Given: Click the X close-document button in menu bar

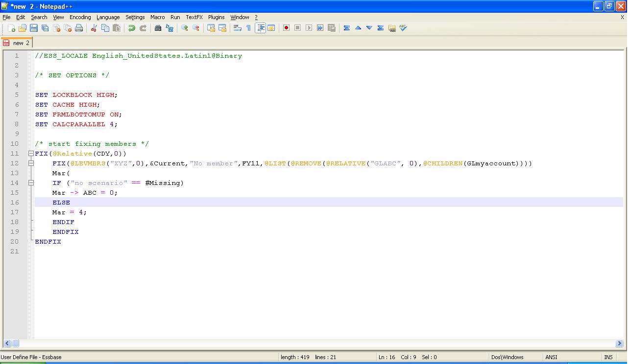Looking at the screenshot, I should 623,17.
